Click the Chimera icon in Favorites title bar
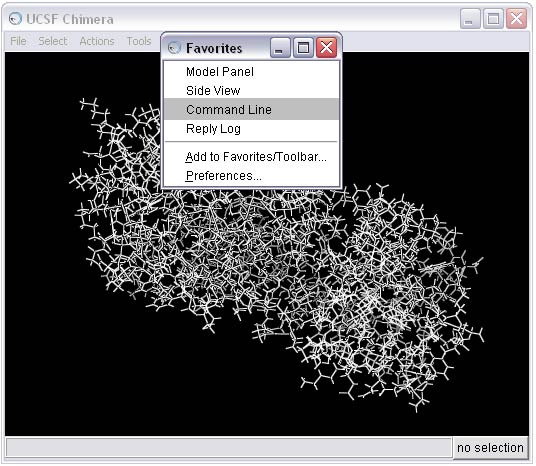This screenshot has width=536, height=466. tap(174, 48)
